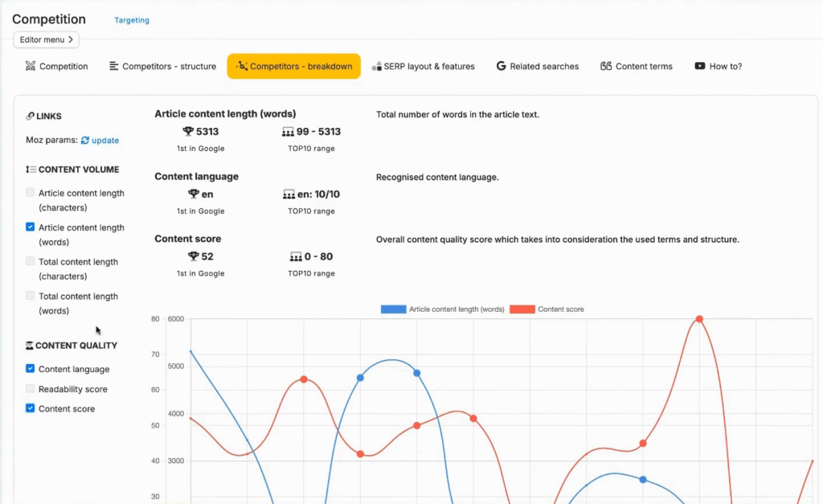Click the CONTENT QUALITY heading icon

point(30,346)
